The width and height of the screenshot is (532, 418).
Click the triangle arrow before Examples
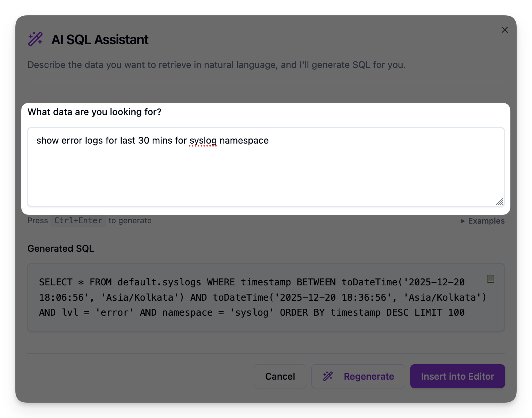pos(463,221)
